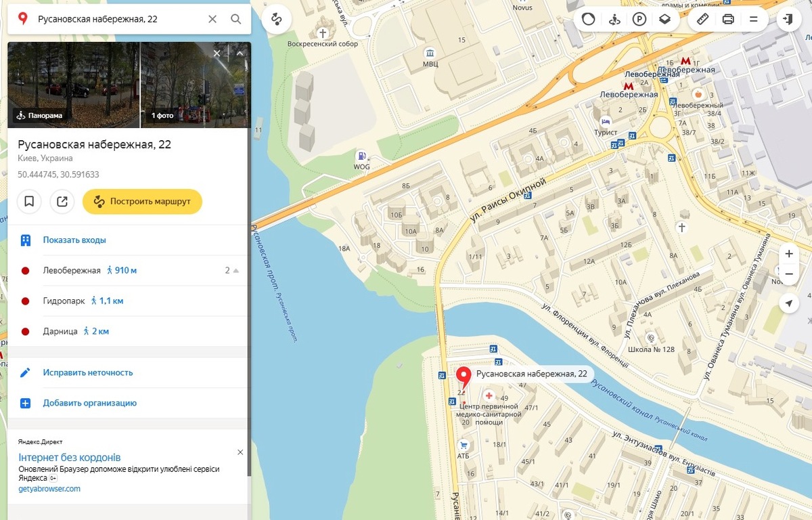Bookmark Русановская набережная, 22

[x=30, y=201]
